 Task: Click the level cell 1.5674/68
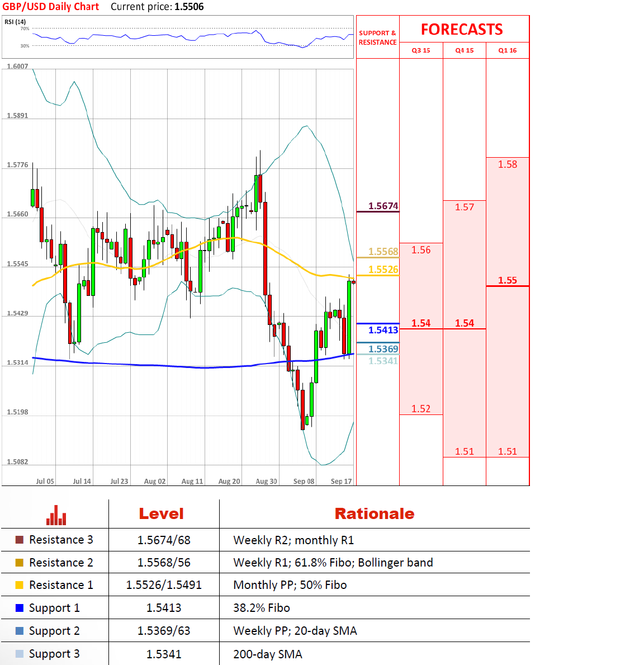[164, 540]
